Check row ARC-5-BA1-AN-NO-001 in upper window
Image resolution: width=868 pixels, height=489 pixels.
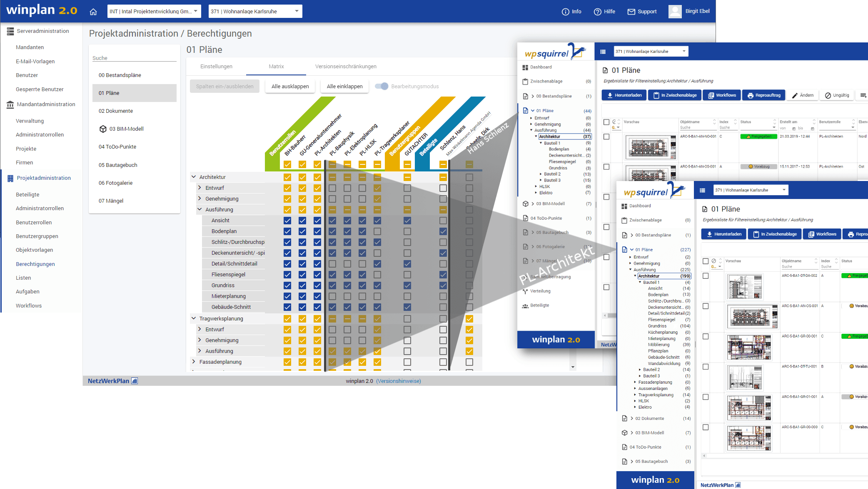[x=606, y=137]
